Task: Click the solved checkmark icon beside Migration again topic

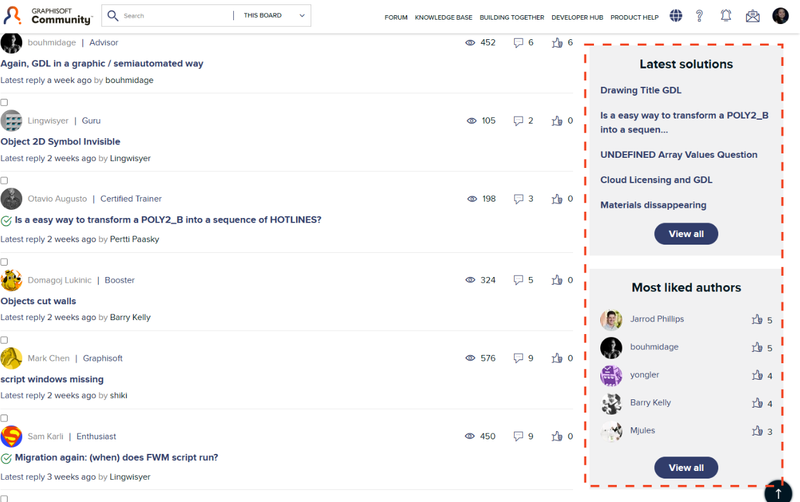Action: pyautogui.click(x=6, y=459)
